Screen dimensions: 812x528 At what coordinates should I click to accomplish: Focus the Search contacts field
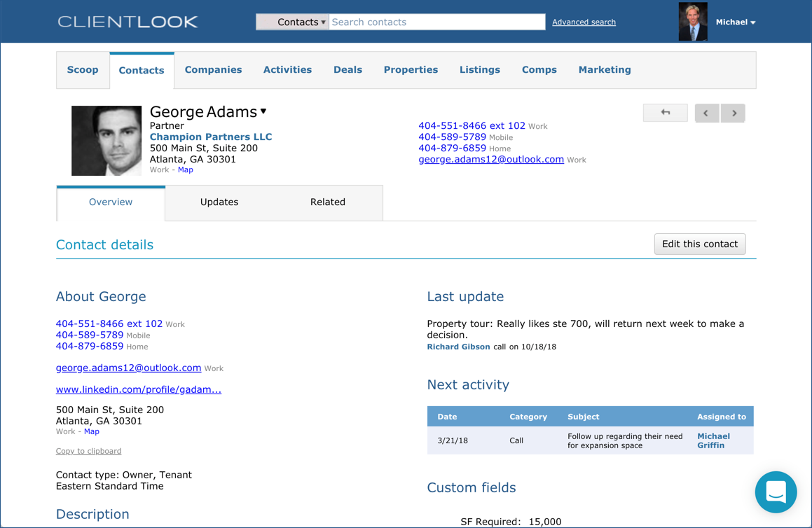coord(437,22)
